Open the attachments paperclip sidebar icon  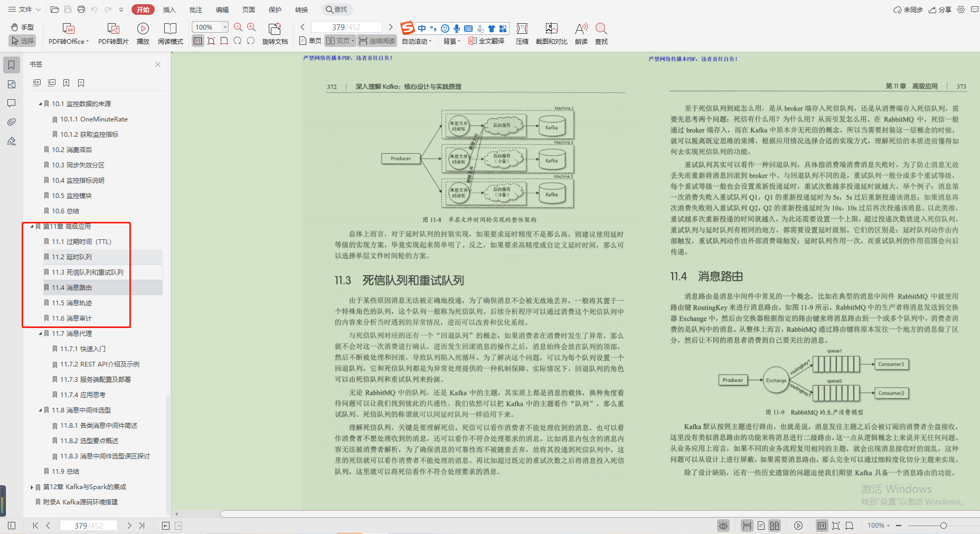(12, 122)
